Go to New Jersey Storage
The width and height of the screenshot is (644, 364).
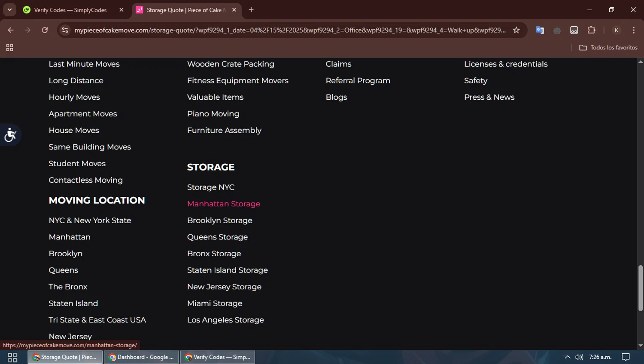point(224,287)
